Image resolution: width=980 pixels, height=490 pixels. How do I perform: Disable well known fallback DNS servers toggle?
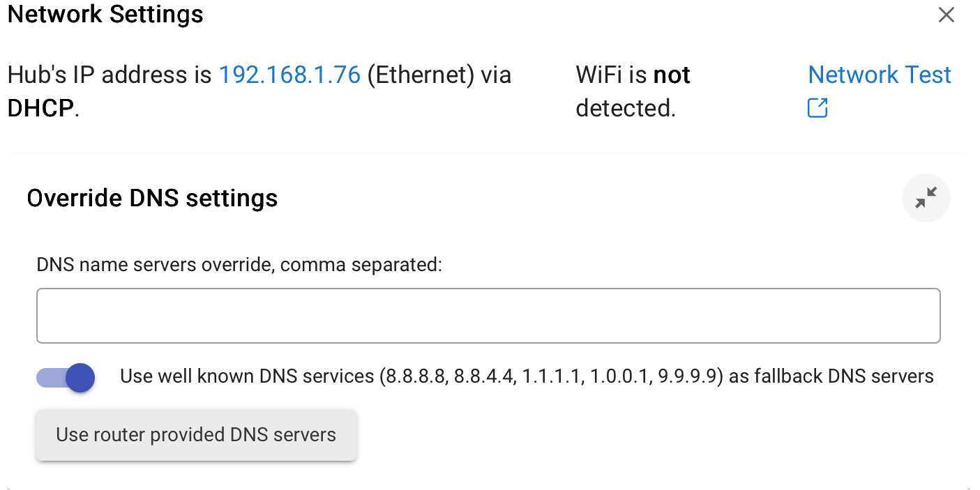coord(66,377)
